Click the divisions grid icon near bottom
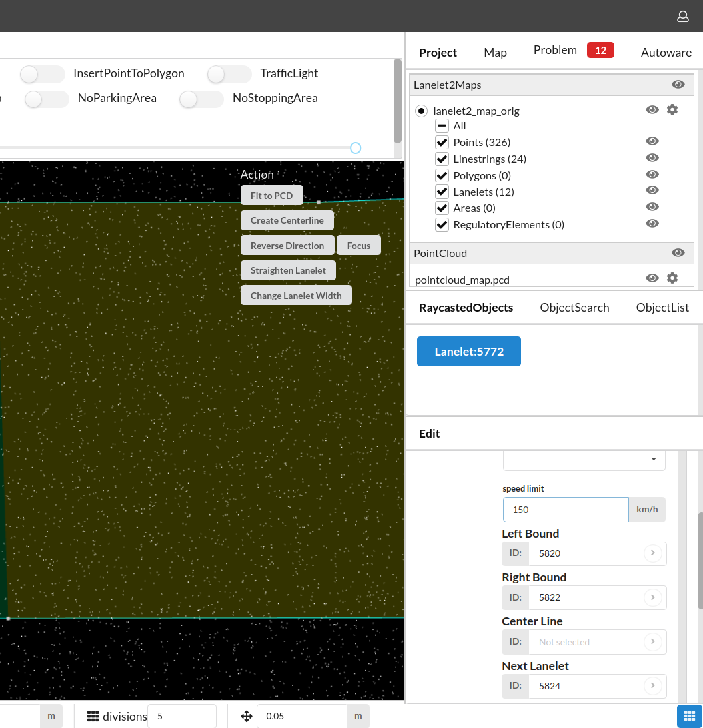703x728 pixels. (x=91, y=716)
